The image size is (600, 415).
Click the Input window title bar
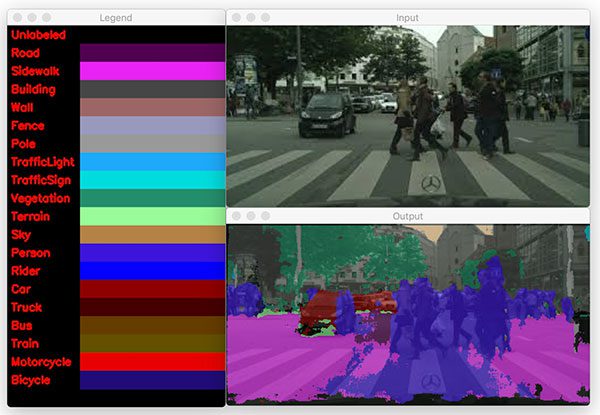coord(408,18)
